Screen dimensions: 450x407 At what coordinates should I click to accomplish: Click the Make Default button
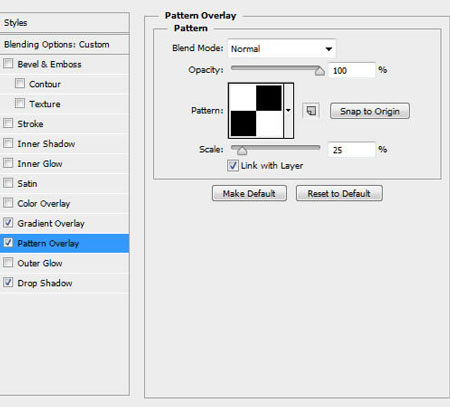click(249, 193)
